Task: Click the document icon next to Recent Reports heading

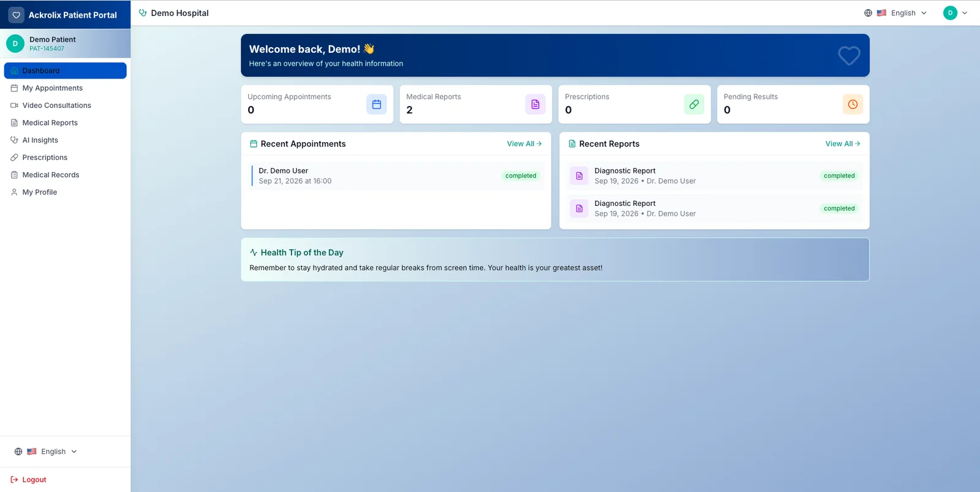Action: (x=572, y=144)
